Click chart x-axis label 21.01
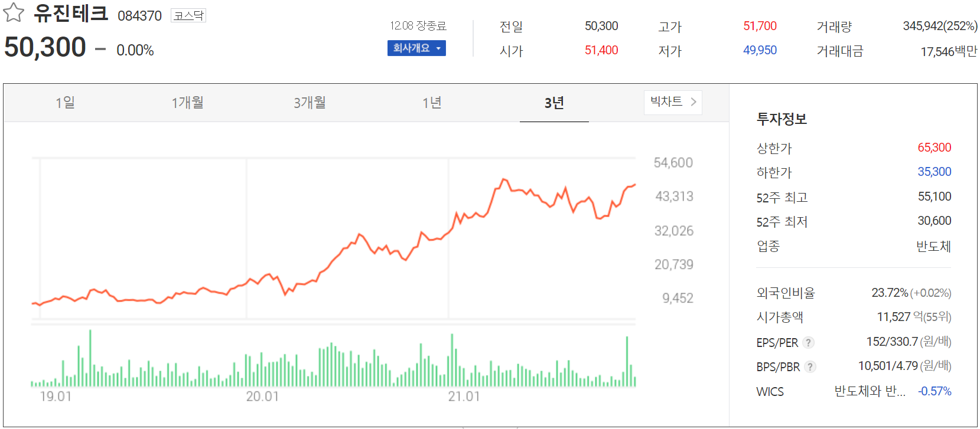This screenshot has height=429, width=980. pos(464,397)
